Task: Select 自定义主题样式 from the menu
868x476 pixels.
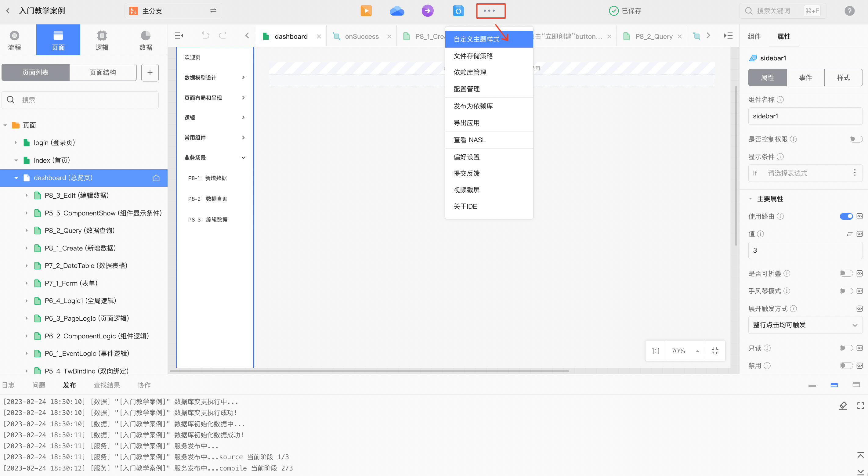Action: click(476, 39)
